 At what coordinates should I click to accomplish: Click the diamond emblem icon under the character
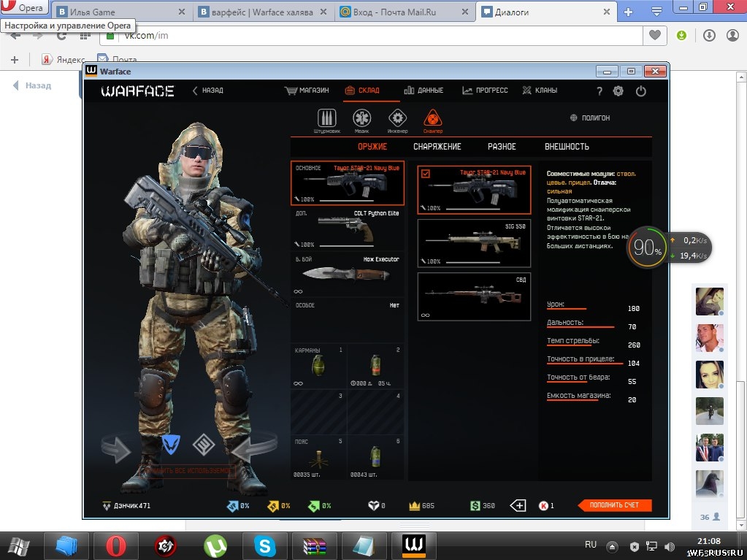click(204, 445)
